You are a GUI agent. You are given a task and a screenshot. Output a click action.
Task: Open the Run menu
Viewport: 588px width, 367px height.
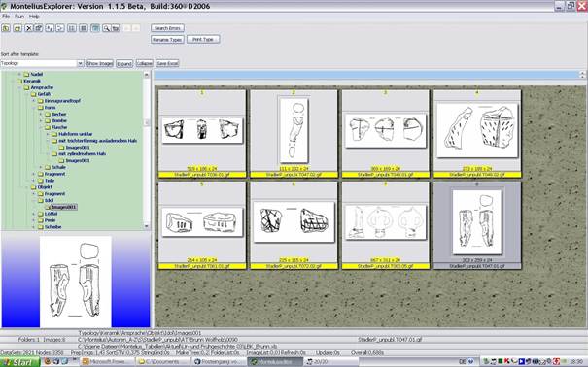pyautogui.click(x=19, y=17)
